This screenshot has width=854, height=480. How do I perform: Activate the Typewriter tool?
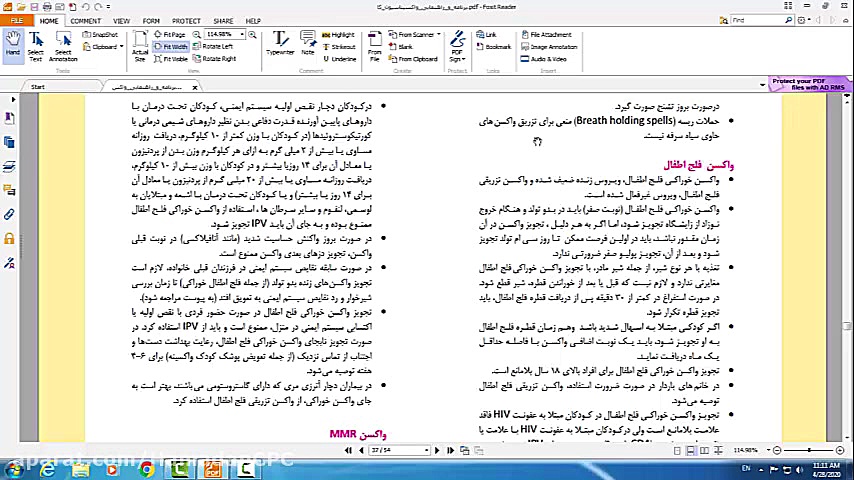pos(280,44)
